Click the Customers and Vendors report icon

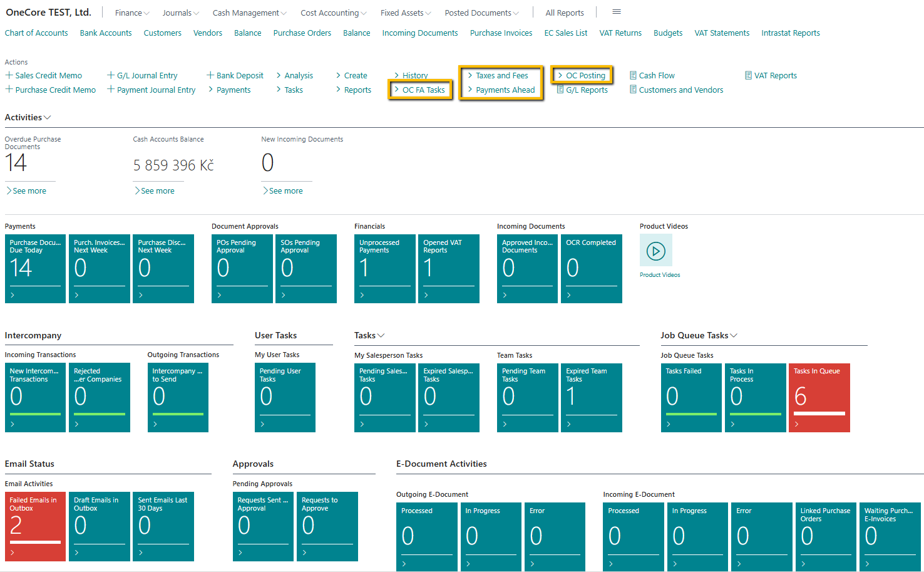[x=633, y=90]
